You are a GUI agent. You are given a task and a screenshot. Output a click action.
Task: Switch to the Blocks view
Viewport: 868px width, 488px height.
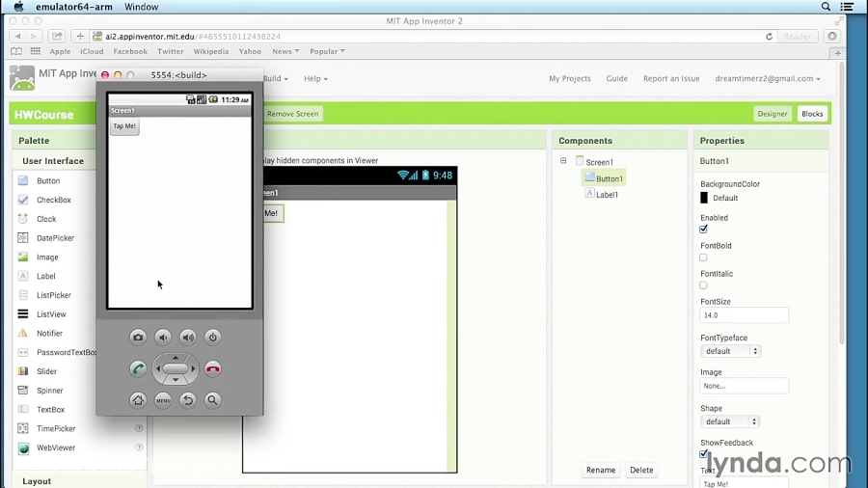tap(812, 114)
